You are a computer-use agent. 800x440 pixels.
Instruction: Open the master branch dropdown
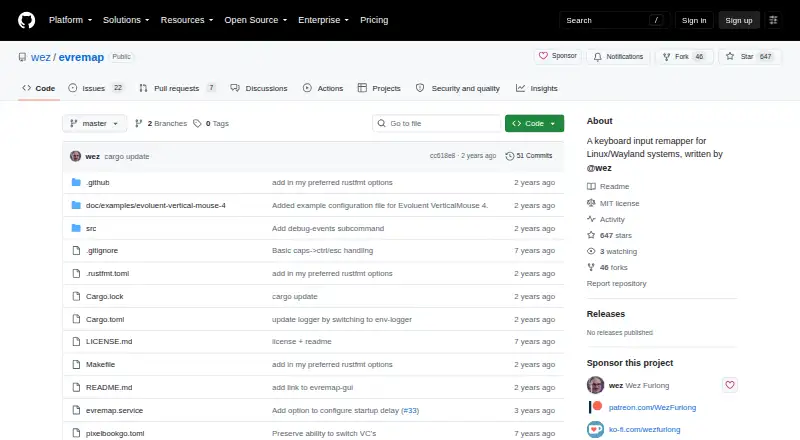(94, 124)
